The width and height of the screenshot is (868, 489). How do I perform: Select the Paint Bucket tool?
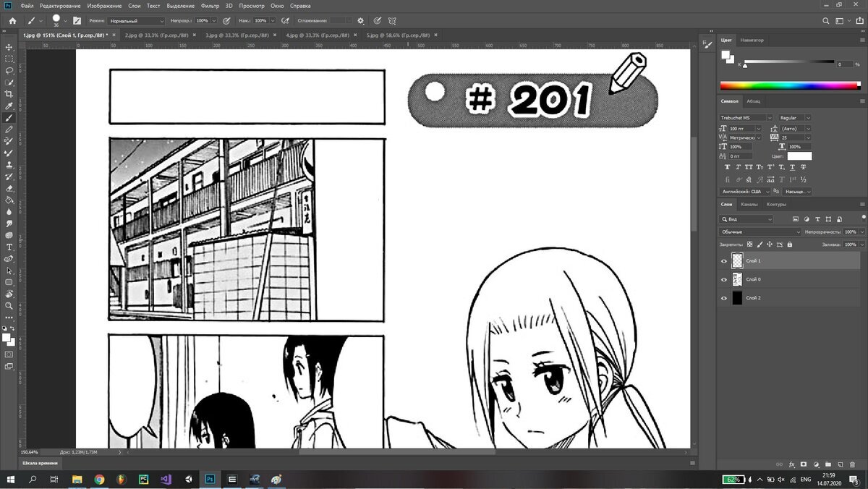coord(9,200)
